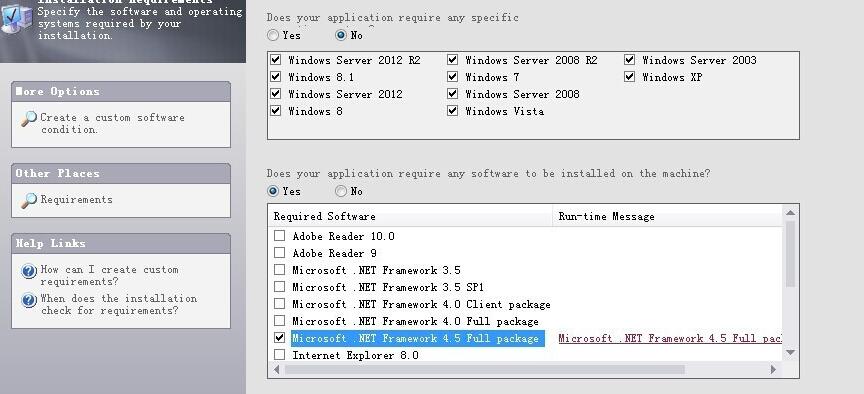The width and height of the screenshot is (864, 394).
Task: Click the vertical scrollbar up arrow
Action: point(790,213)
